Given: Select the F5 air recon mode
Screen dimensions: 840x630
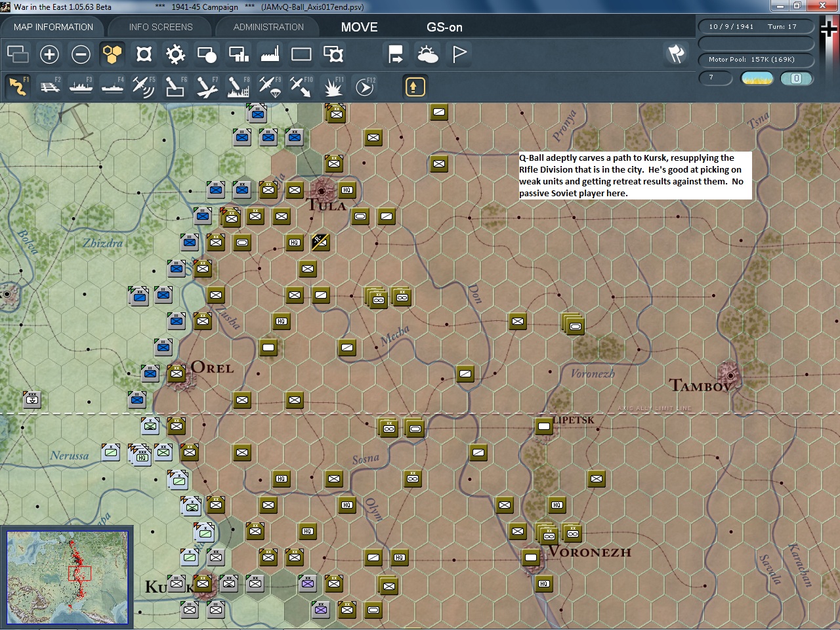Looking at the screenshot, I should point(144,87).
